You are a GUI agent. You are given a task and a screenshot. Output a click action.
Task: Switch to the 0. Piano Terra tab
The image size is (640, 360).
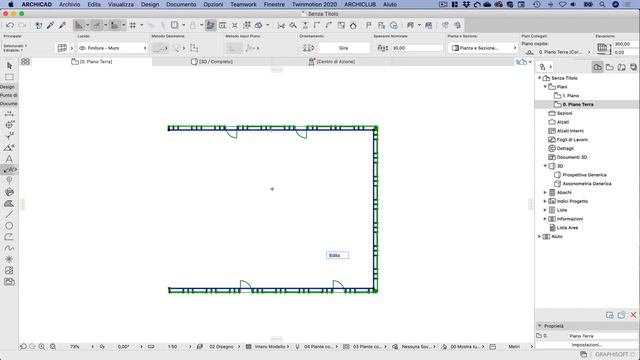(92, 62)
